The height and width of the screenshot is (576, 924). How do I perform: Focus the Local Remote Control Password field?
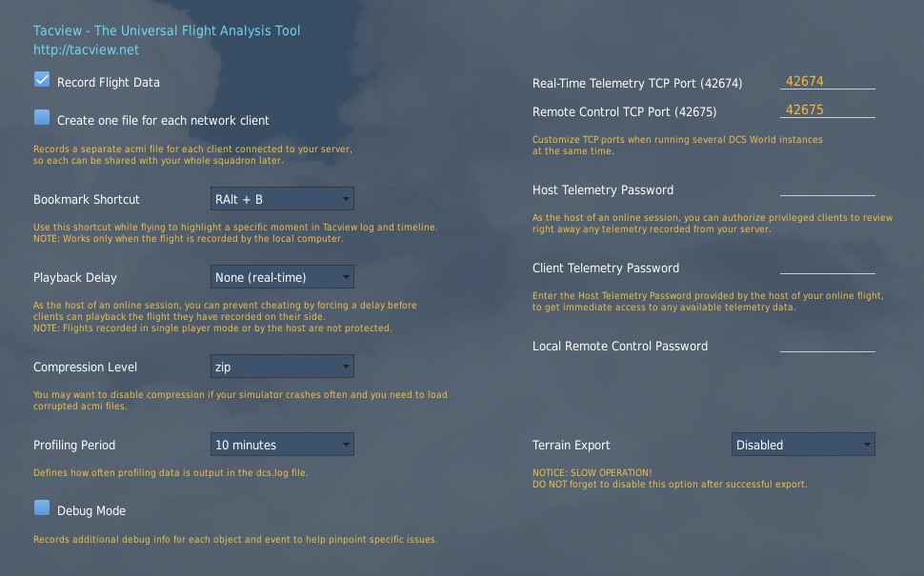point(828,344)
